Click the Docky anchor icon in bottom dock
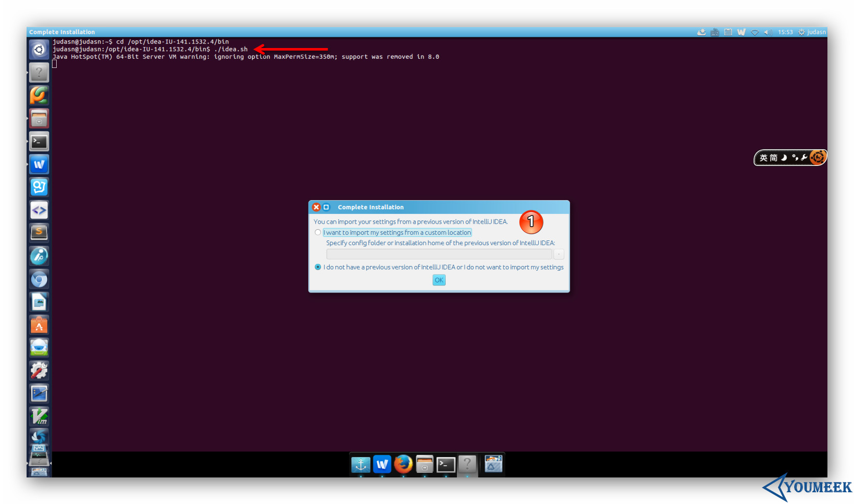The height and width of the screenshot is (504, 854). click(x=361, y=464)
